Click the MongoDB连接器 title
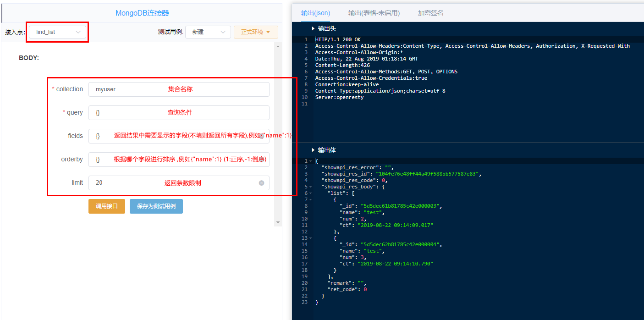This screenshot has height=320, width=644. click(142, 13)
